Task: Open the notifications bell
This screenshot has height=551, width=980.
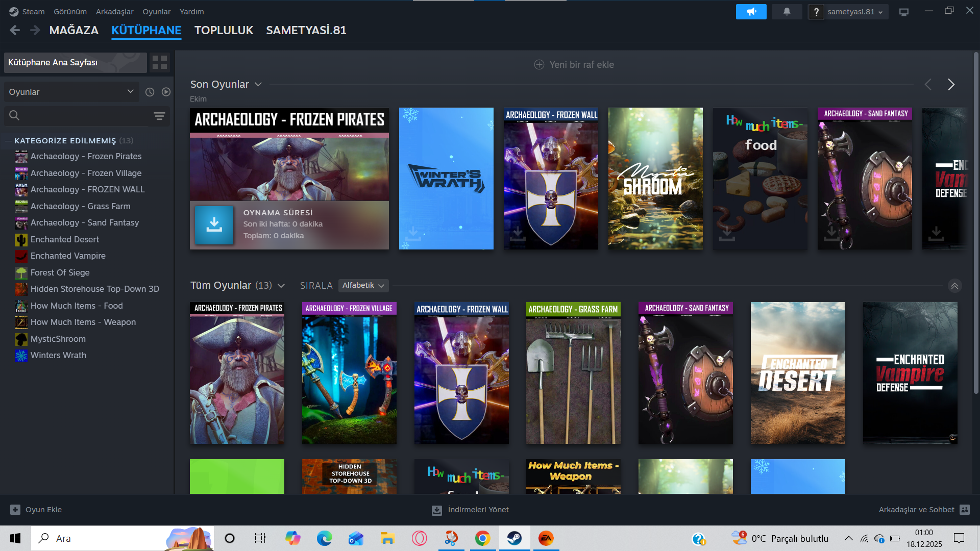Action: point(787,12)
